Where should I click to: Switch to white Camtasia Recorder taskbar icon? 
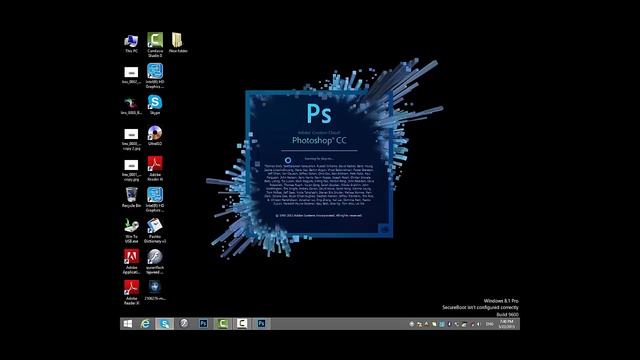[x=242, y=324]
